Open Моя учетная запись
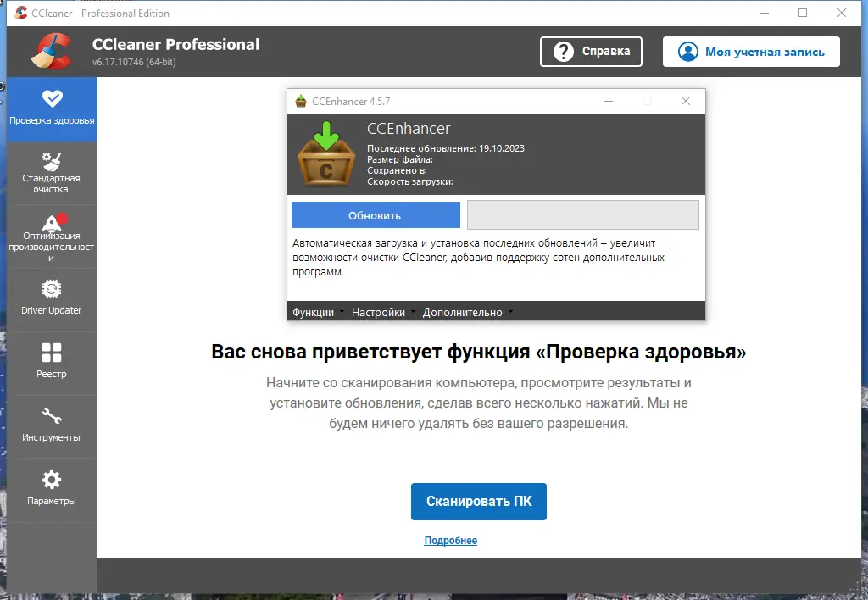The width and height of the screenshot is (868, 600). pos(750,51)
